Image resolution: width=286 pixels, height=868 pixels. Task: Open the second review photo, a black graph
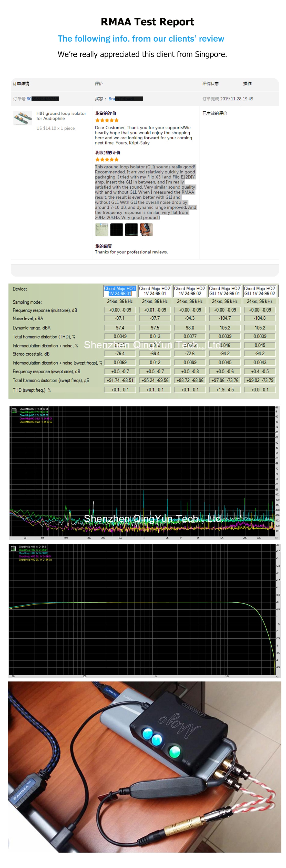click(x=116, y=230)
